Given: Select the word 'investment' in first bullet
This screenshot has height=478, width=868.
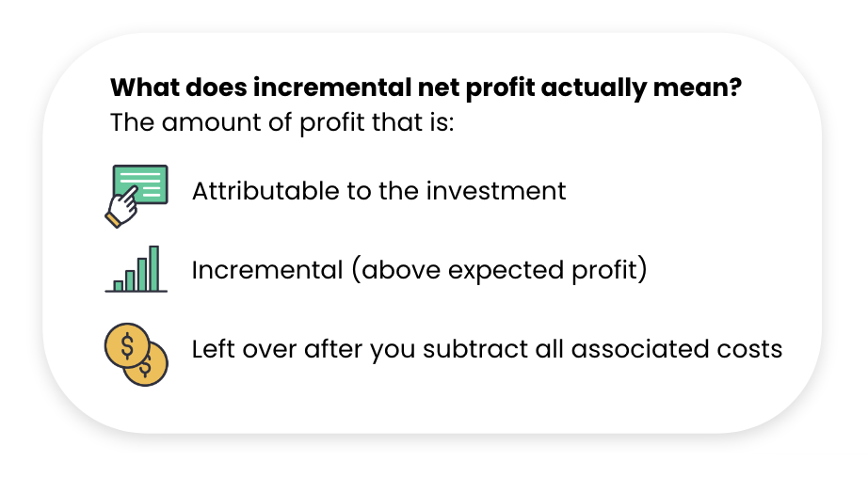Looking at the screenshot, I should pos(495,191).
